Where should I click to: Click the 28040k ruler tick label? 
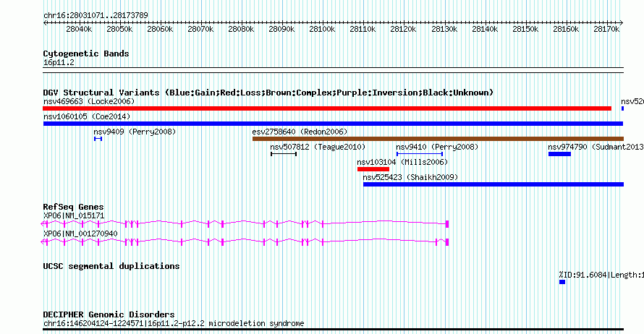point(79,30)
